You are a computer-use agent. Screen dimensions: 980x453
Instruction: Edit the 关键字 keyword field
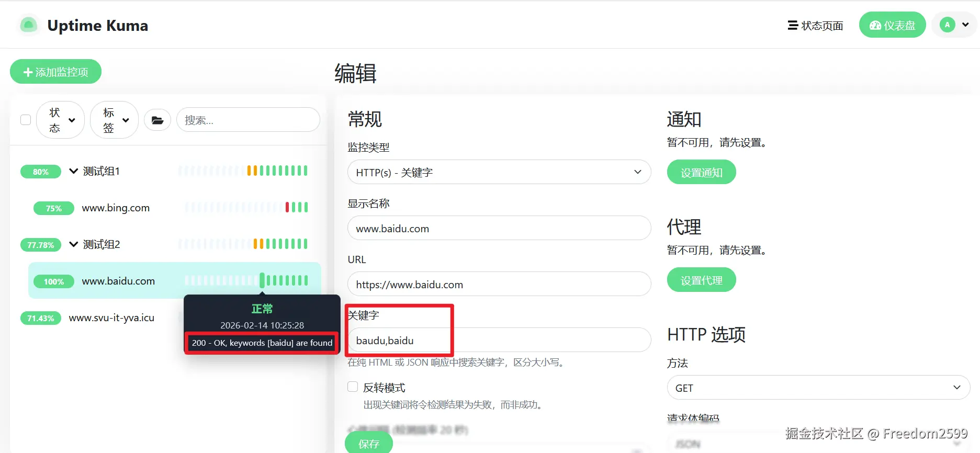click(499, 340)
